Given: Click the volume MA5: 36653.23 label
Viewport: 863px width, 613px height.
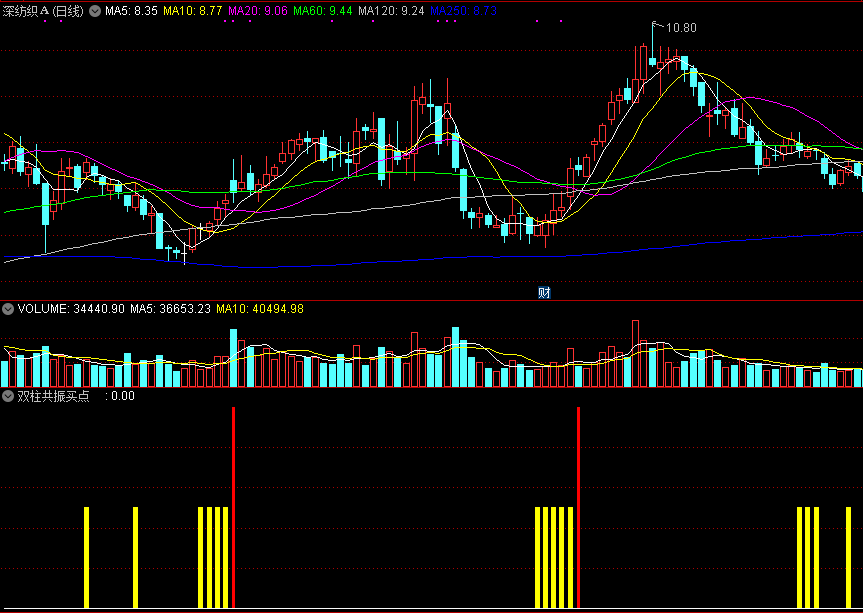Looking at the screenshot, I should (x=170, y=309).
